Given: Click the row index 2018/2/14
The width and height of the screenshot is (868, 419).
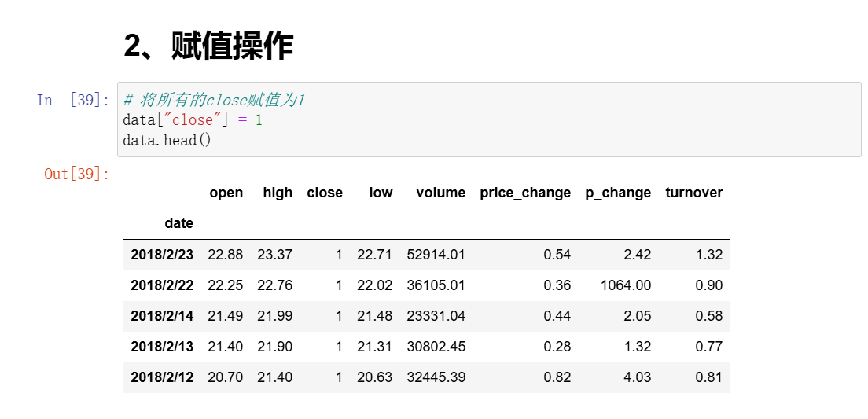Looking at the screenshot, I should click(162, 316).
